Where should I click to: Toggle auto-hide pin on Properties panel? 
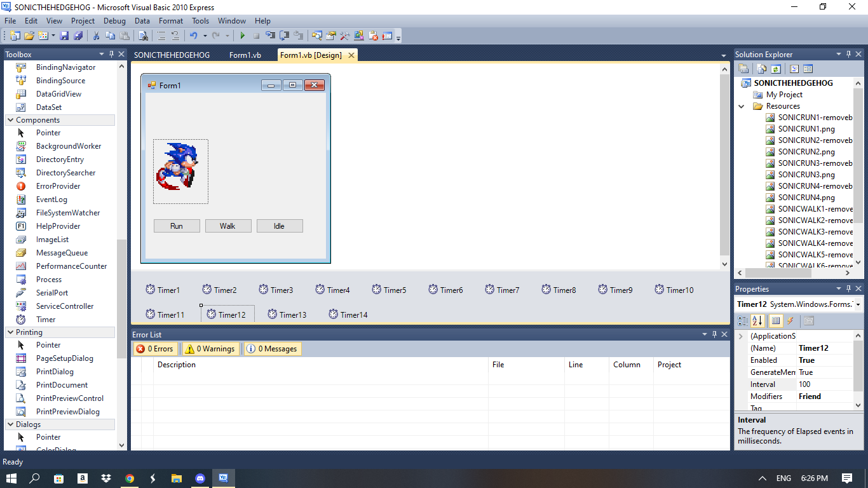(x=848, y=288)
